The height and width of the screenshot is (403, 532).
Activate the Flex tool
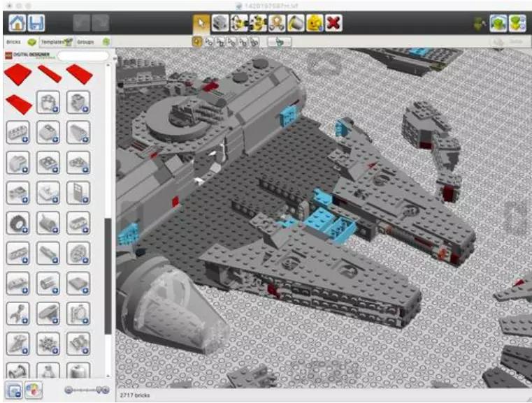(277, 23)
